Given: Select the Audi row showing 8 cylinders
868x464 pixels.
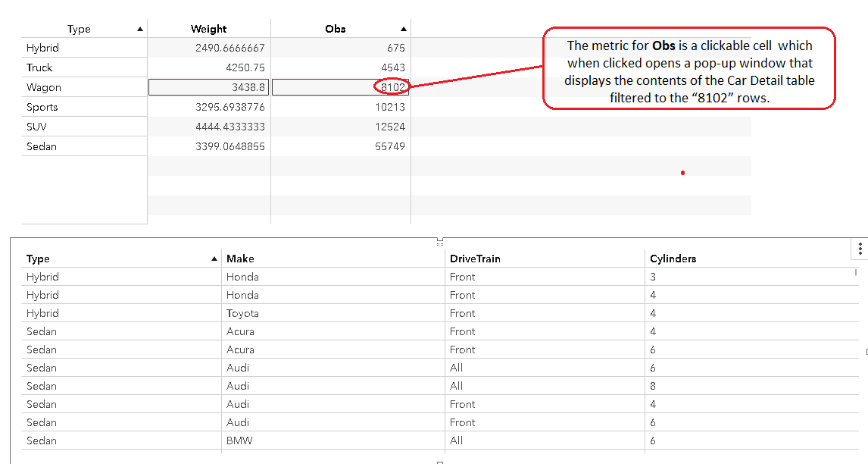Looking at the screenshot, I should (303, 386).
